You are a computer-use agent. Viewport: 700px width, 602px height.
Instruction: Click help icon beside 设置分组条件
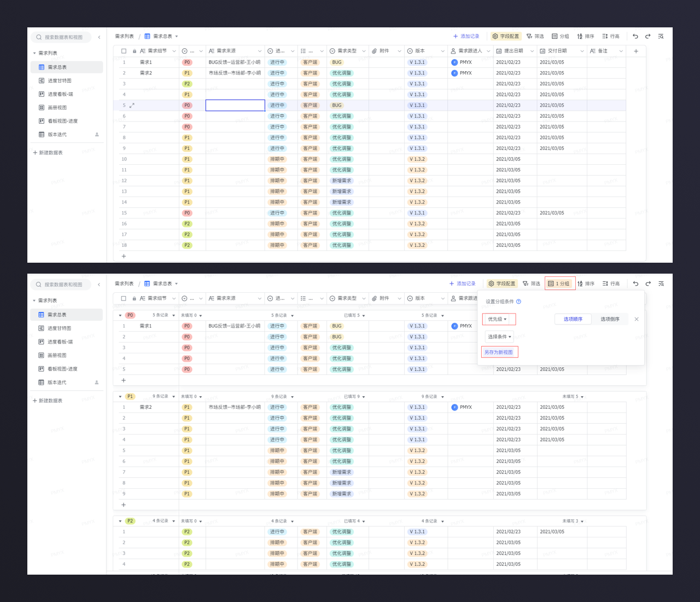coord(518,302)
